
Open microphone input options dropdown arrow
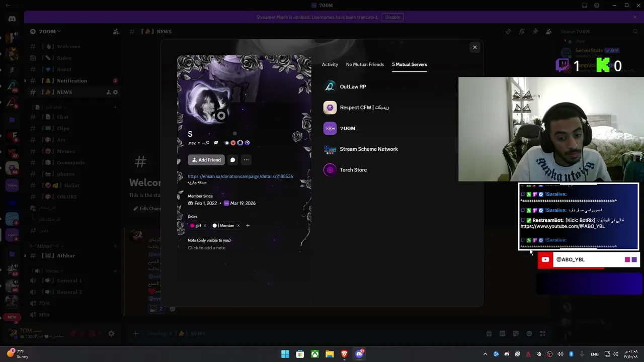tap(81, 333)
